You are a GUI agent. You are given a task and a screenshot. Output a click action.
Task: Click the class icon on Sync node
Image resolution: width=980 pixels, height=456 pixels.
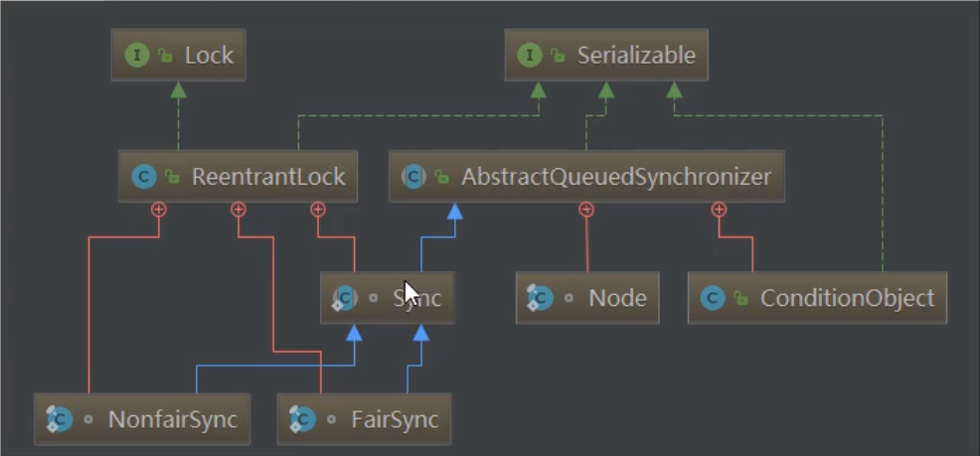344,298
